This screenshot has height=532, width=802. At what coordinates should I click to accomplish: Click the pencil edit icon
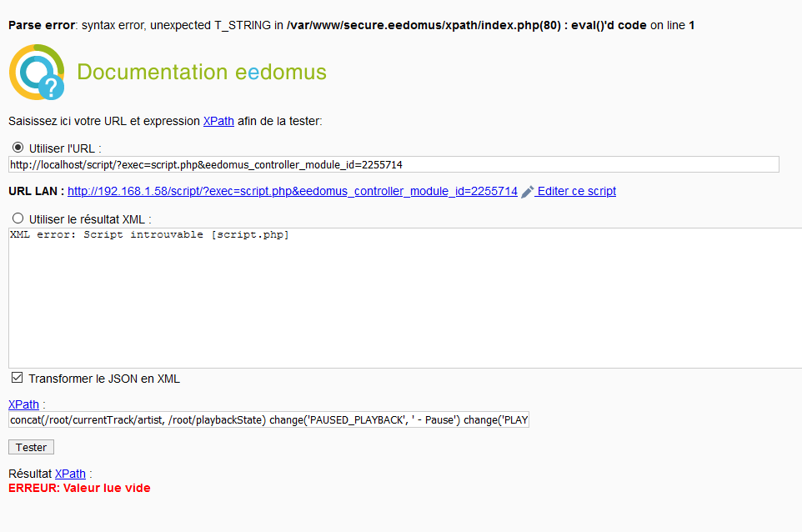tap(528, 192)
